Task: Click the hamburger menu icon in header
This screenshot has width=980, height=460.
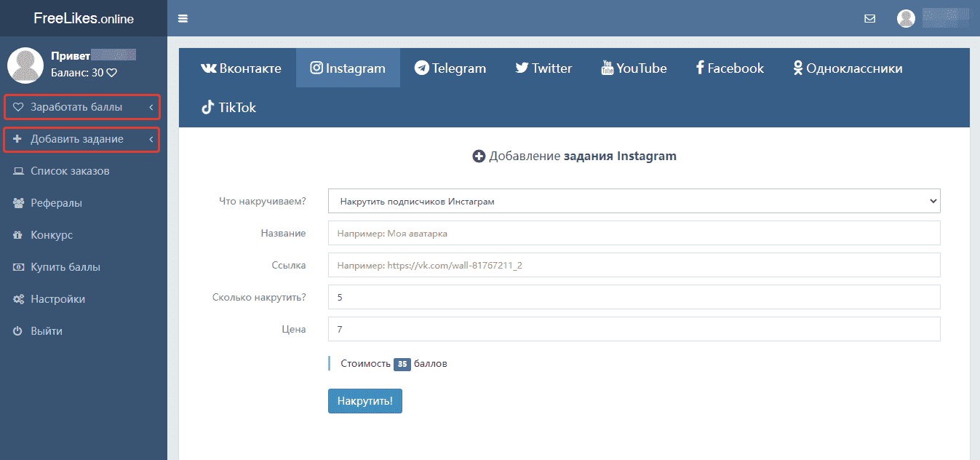Action: [183, 18]
